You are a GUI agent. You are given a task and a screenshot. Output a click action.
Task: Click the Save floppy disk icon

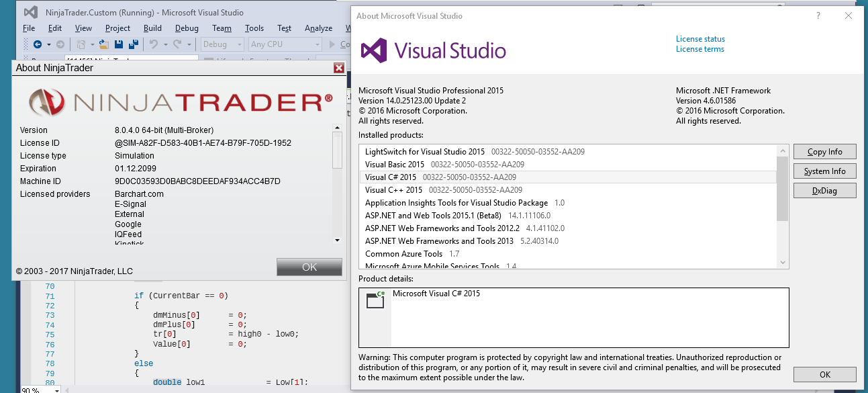[x=119, y=44]
